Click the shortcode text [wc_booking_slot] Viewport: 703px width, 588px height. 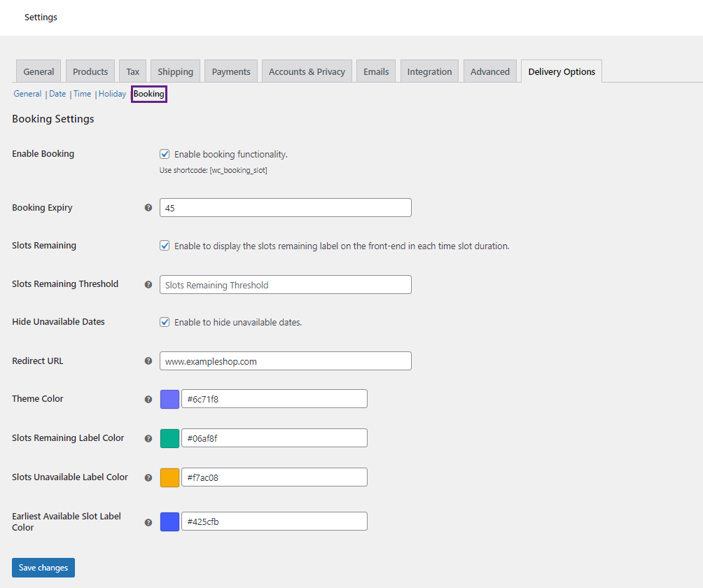point(238,170)
